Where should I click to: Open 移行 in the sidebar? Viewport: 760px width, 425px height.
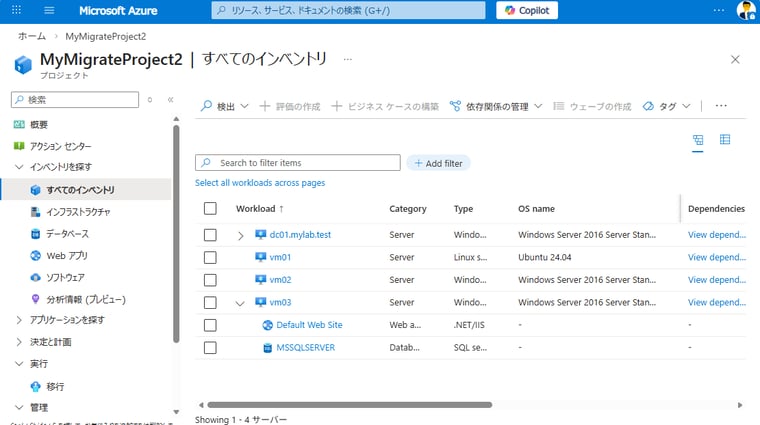(55, 386)
